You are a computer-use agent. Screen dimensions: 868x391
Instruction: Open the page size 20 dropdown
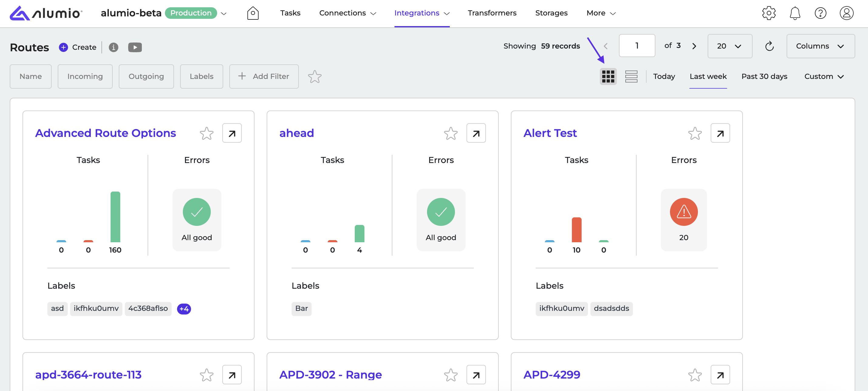tap(730, 46)
